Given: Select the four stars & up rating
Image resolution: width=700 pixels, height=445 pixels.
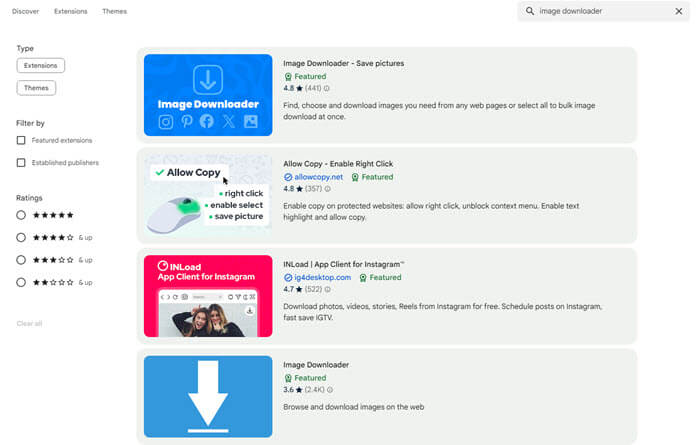Looking at the screenshot, I should (x=21, y=237).
